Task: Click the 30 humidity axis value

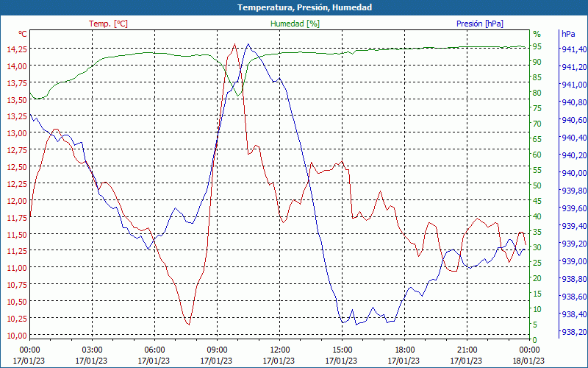Action: tap(537, 247)
